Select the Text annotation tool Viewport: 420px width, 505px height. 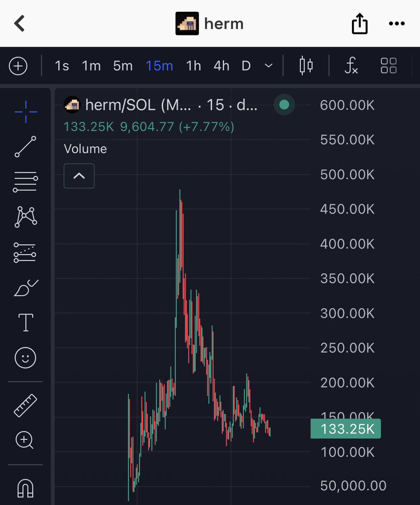(x=26, y=322)
